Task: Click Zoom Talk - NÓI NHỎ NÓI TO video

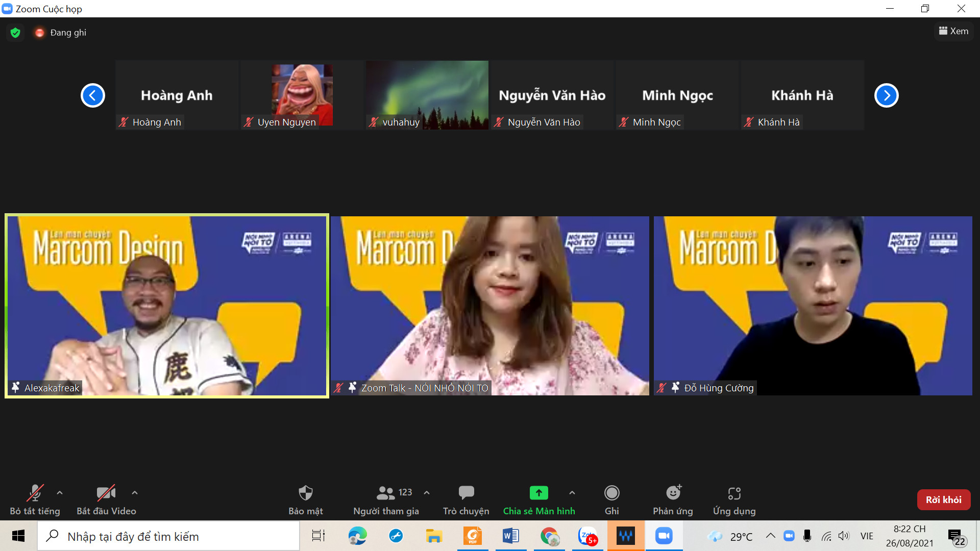Action: click(490, 306)
